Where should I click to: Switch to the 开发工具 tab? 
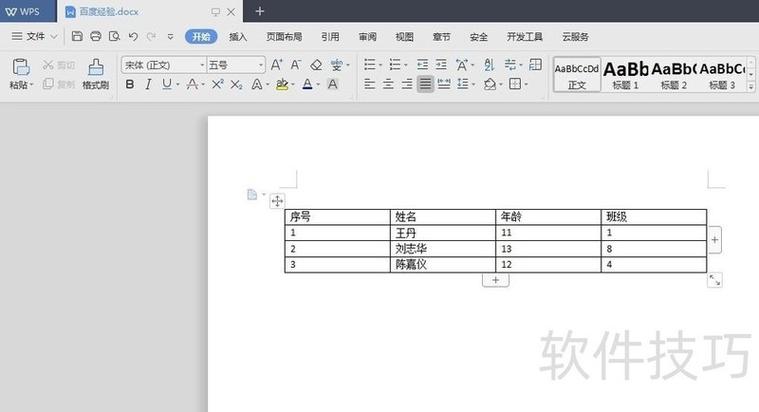point(524,37)
